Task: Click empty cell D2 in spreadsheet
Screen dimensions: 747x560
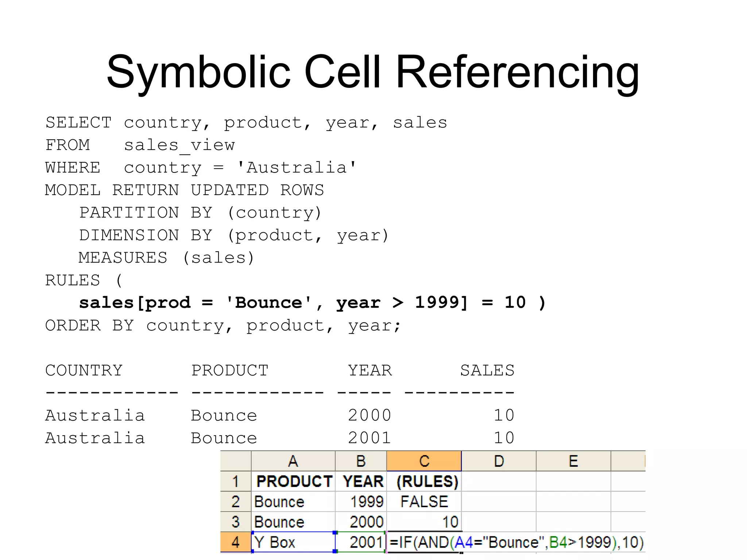Action: point(499,502)
